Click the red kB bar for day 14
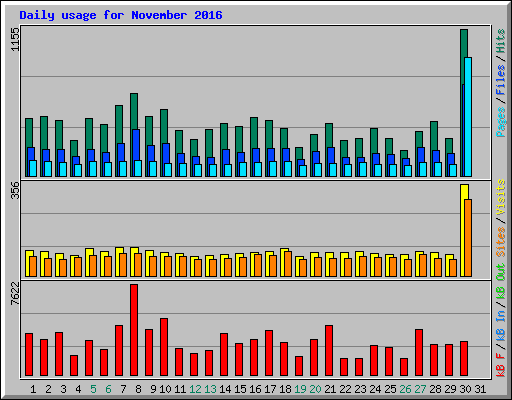Image resolution: width=512 pixels, height=400 pixels. [x=224, y=355]
